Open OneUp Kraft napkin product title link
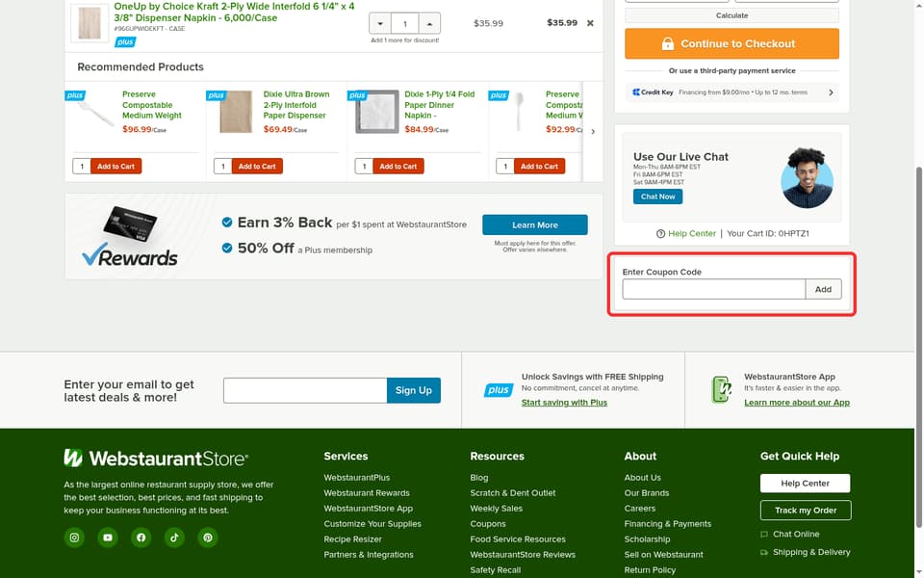The image size is (924, 578). pyautogui.click(x=234, y=12)
